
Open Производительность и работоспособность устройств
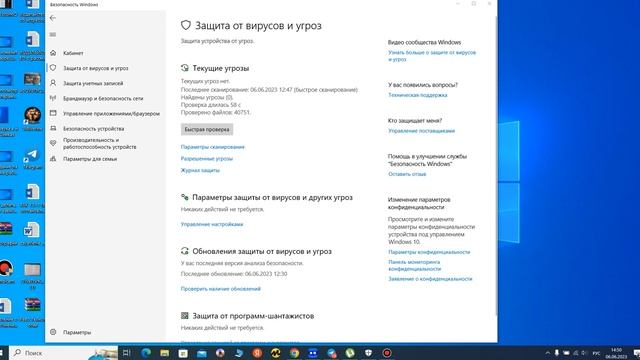[100, 143]
